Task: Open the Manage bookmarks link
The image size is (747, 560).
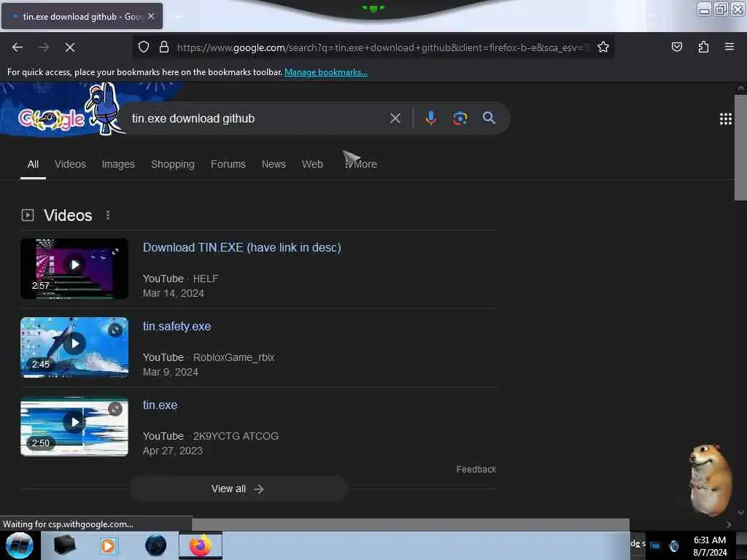Action: (x=326, y=72)
